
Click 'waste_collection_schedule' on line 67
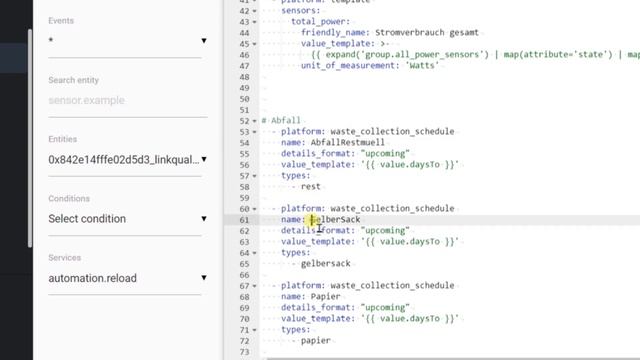(x=392, y=285)
